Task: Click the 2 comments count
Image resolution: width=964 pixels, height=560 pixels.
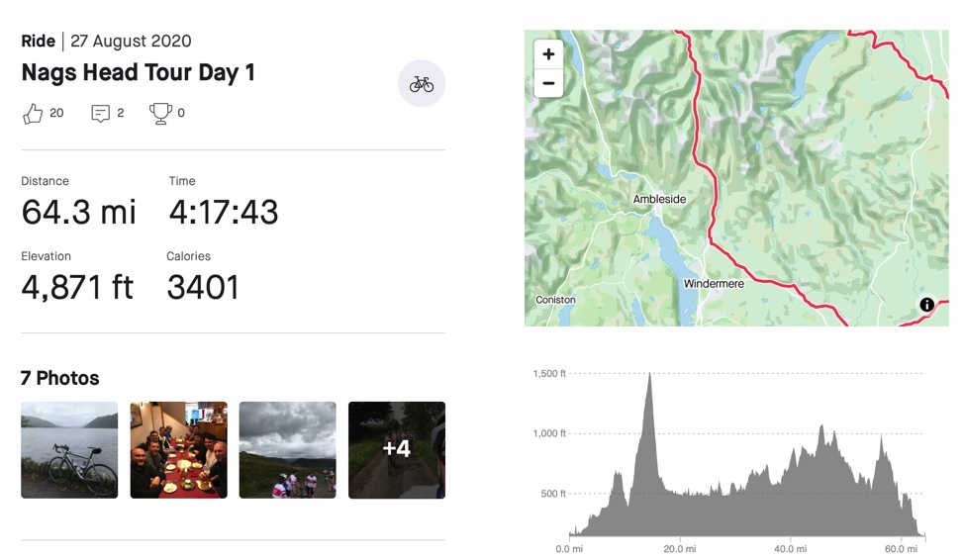Action: [x=121, y=113]
